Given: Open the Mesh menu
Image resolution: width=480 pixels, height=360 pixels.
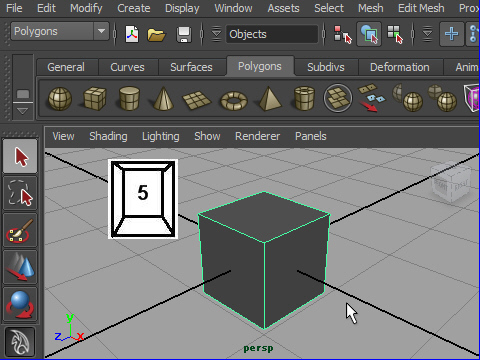Looking at the screenshot, I should pyautogui.click(x=371, y=8).
